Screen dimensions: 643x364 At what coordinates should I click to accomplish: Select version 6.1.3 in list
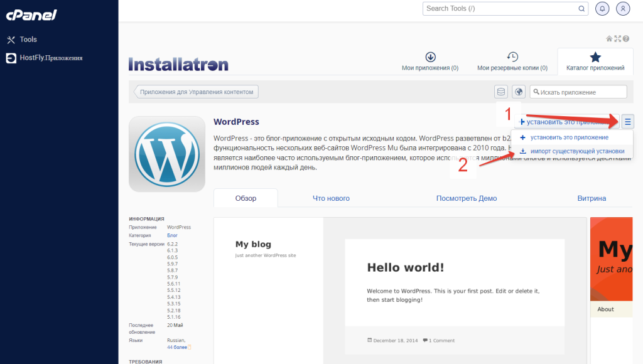(172, 250)
